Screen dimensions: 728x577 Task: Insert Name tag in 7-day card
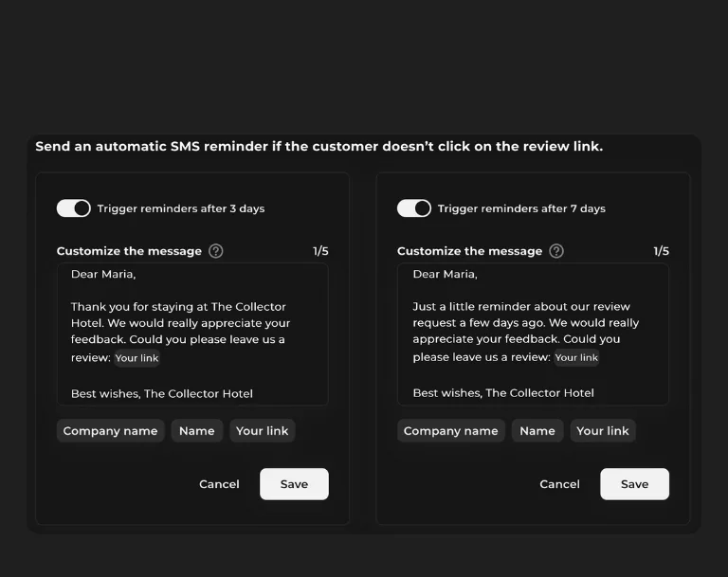point(537,431)
